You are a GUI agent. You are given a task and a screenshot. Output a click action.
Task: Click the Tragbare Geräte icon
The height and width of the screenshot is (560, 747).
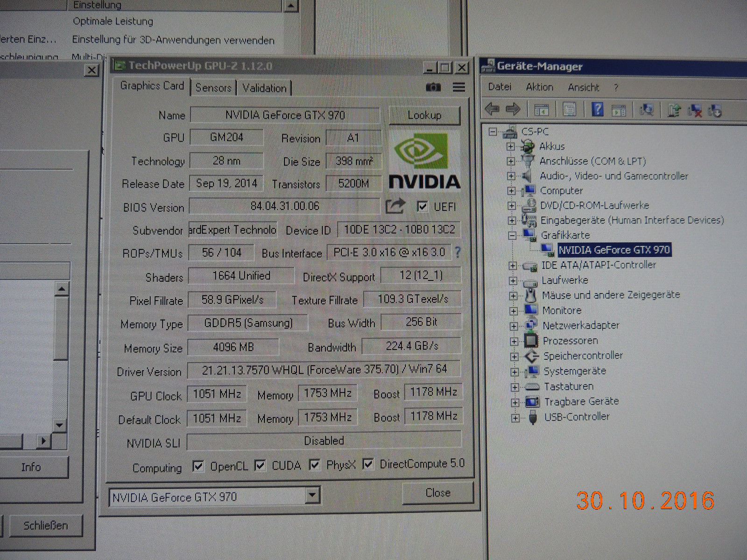click(532, 401)
